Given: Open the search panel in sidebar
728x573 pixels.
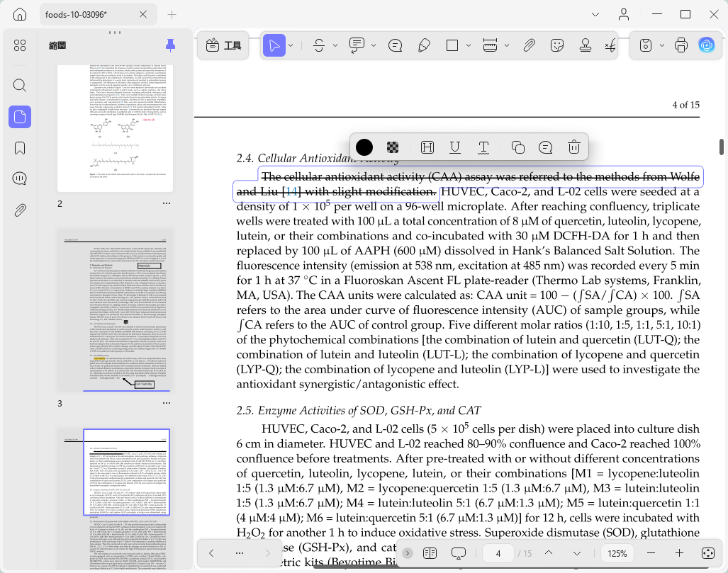Looking at the screenshot, I should (x=20, y=86).
